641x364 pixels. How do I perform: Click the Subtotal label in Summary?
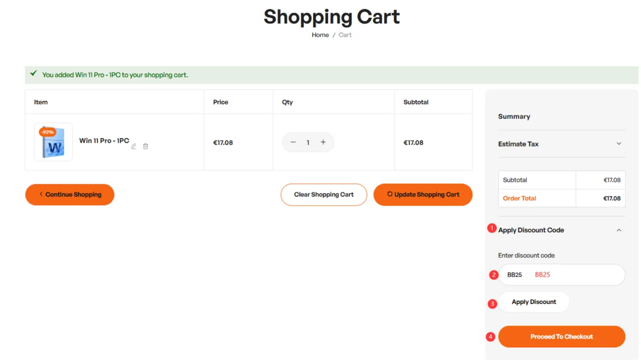(515, 180)
